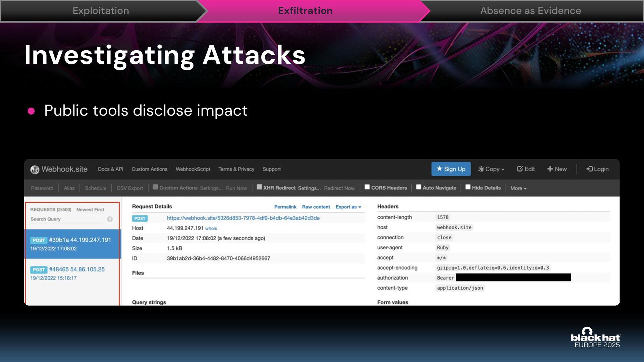Click the search query help question icon
The height and width of the screenshot is (362, 644).
[x=110, y=219]
